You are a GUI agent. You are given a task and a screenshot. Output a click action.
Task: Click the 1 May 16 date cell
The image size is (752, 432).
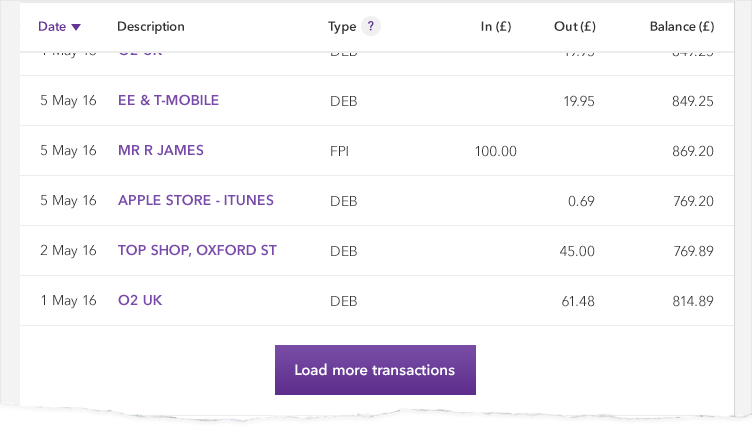[68, 300]
